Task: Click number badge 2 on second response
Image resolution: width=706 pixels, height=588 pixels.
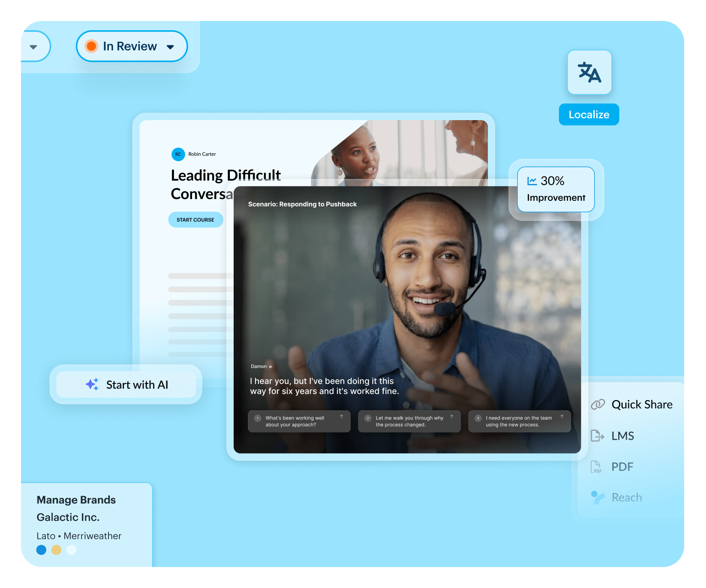Action: coord(368,418)
